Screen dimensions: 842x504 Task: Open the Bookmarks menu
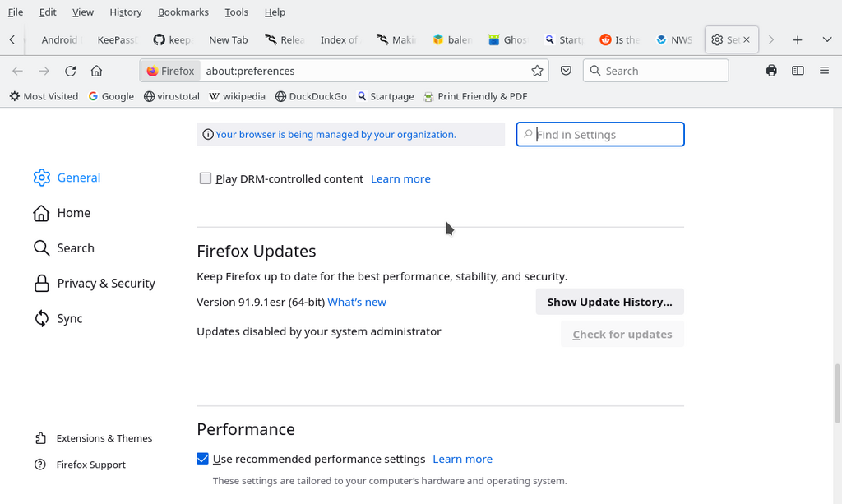183,12
